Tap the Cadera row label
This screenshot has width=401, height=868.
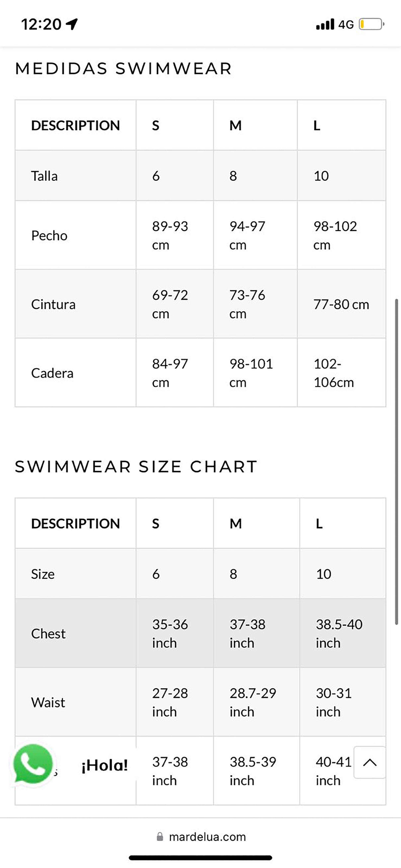(52, 373)
